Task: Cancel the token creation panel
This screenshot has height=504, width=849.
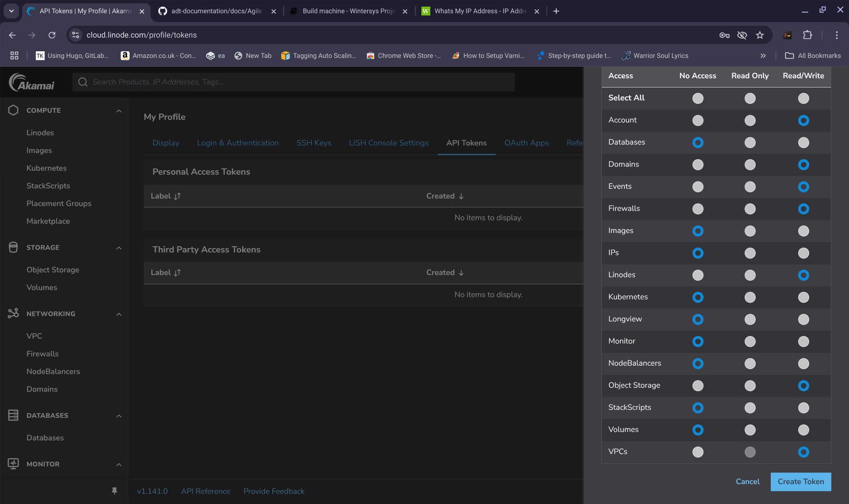Action: [x=747, y=481]
